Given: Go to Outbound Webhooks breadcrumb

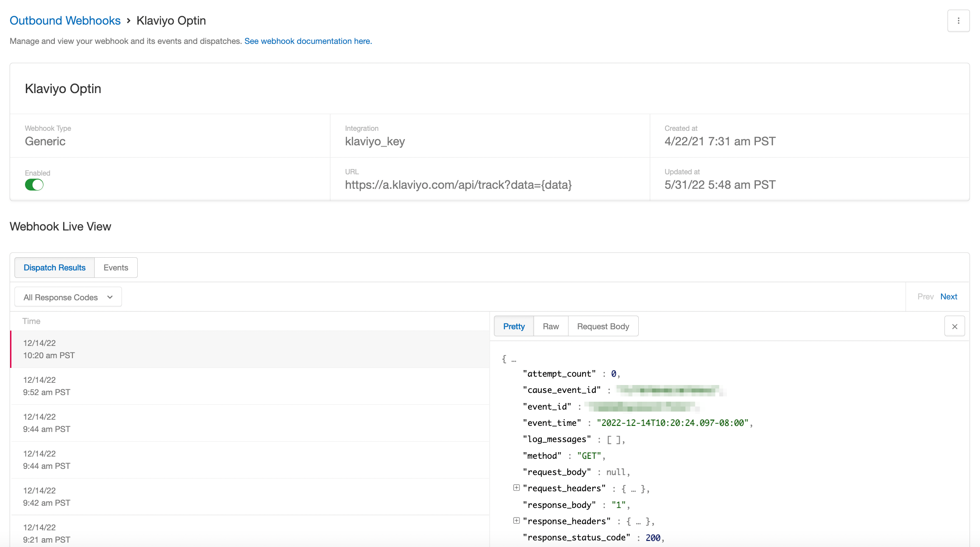Looking at the screenshot, I should coord(65,21).
